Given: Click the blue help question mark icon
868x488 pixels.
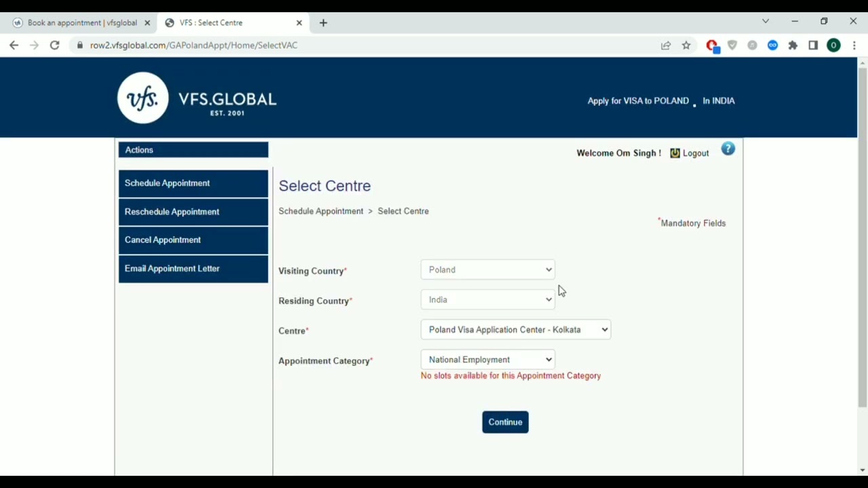Looking at the screenshot, I should 728,148.
